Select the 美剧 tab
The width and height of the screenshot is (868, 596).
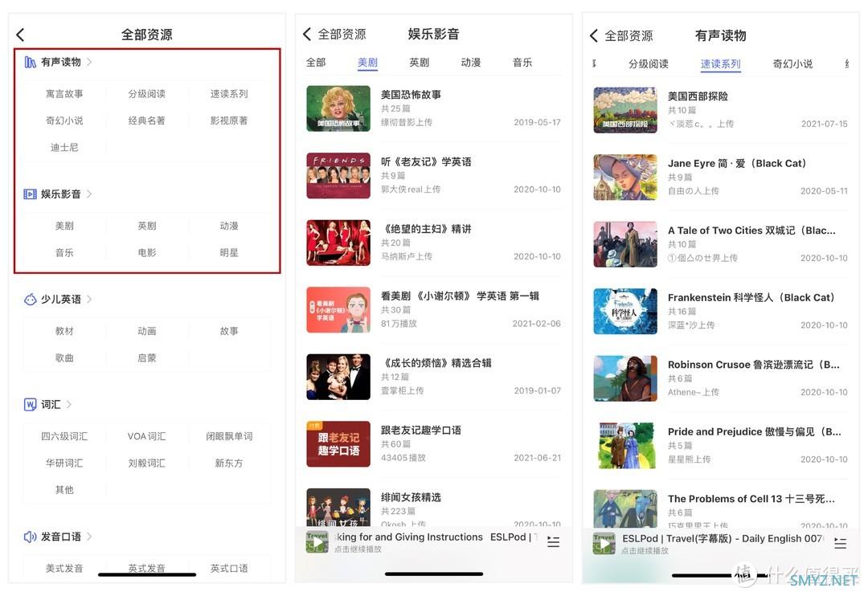click(367, 63)
